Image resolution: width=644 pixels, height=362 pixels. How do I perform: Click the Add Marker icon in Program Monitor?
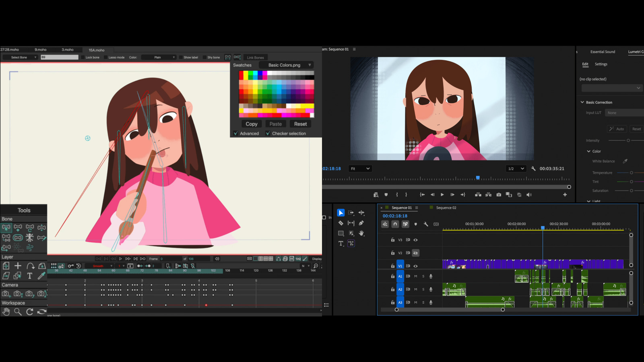point(386,195)
